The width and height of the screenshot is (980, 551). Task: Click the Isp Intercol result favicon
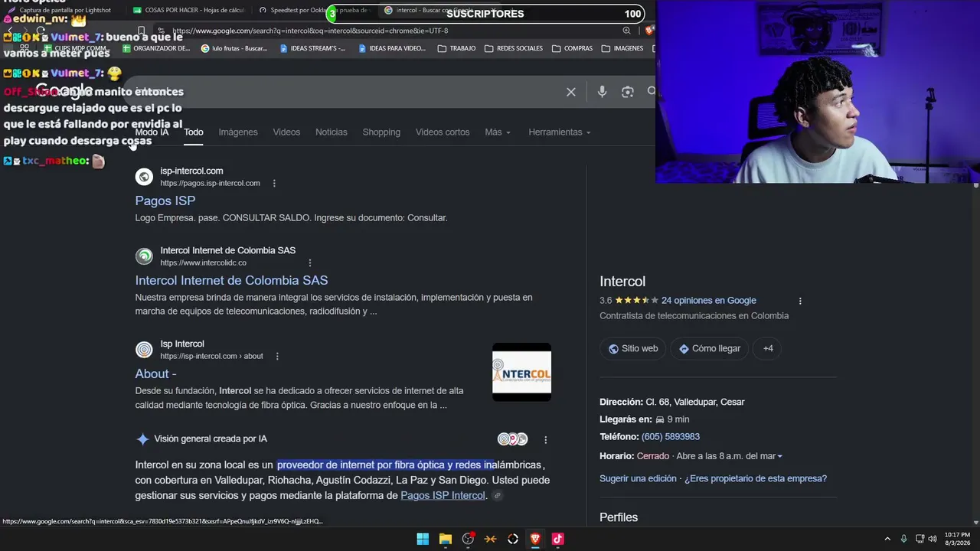pyautogui.click(x=144, y=350)
